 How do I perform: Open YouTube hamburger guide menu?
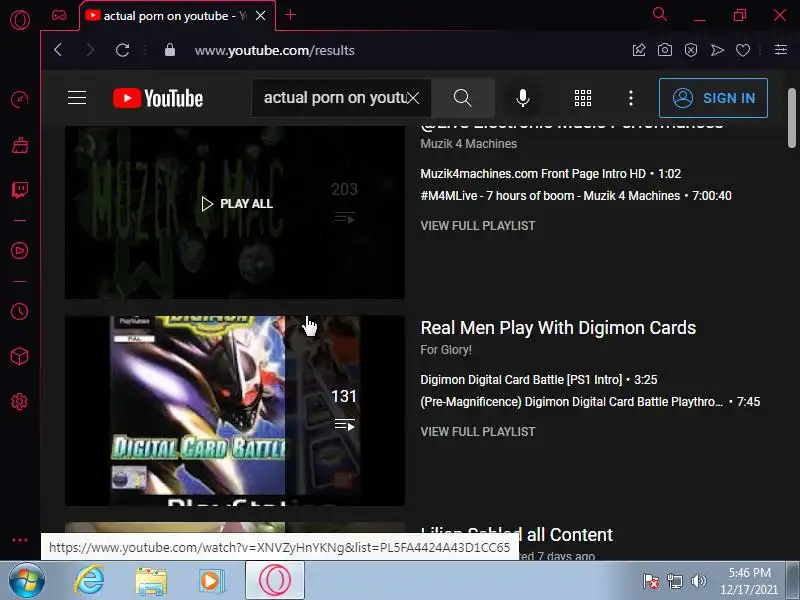click(x=77, y=97)
